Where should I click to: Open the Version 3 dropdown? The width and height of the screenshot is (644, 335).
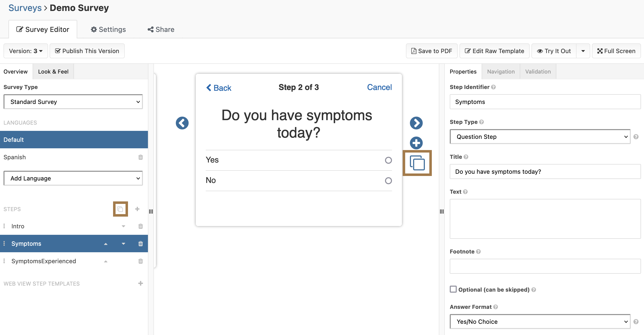pos(25,51)
